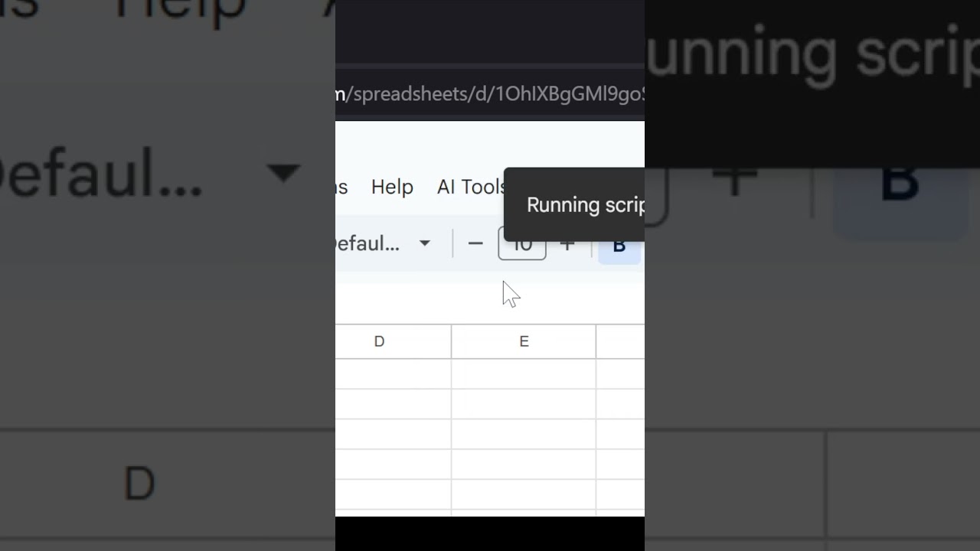
Task: Open the AI Tools menu
Action: coord(470,187)
